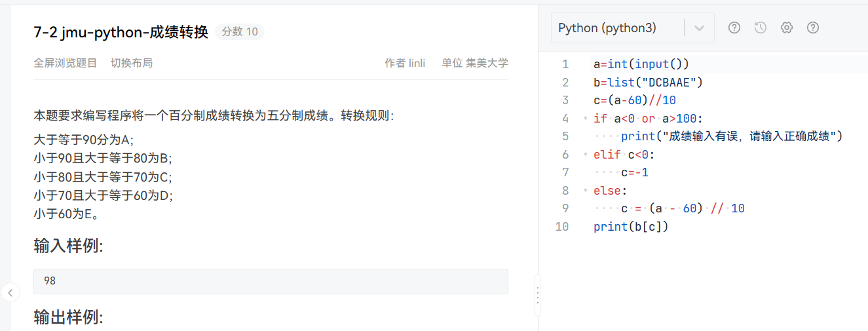The width and height of the screenshot is (868, 331).
Task: Open the code submission history icon
Action: tap(761, 28)
